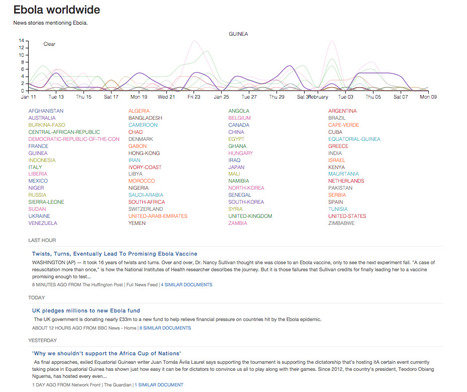467x392 pixels.
Task: Select HUNGARY in the country list
Action: pos(241,153)
